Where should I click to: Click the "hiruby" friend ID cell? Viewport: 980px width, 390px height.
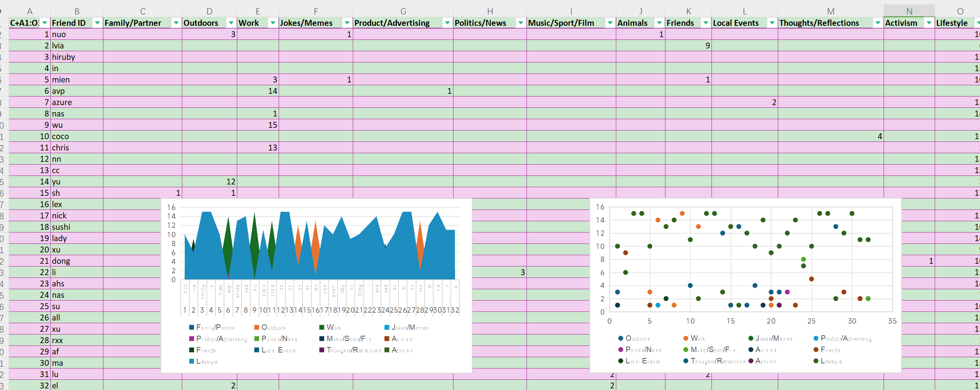click(x=64, y=57)
